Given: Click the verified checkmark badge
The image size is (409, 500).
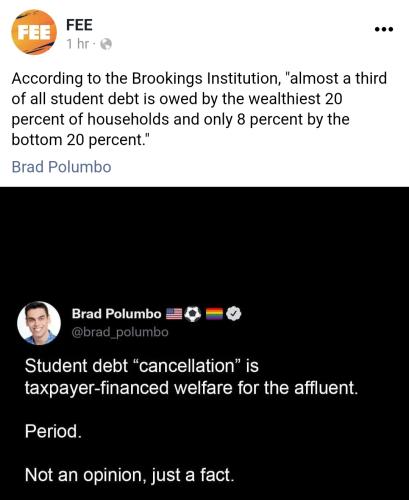Looking at the screenshot, I should pyautogui.click(x=234, y=314).
